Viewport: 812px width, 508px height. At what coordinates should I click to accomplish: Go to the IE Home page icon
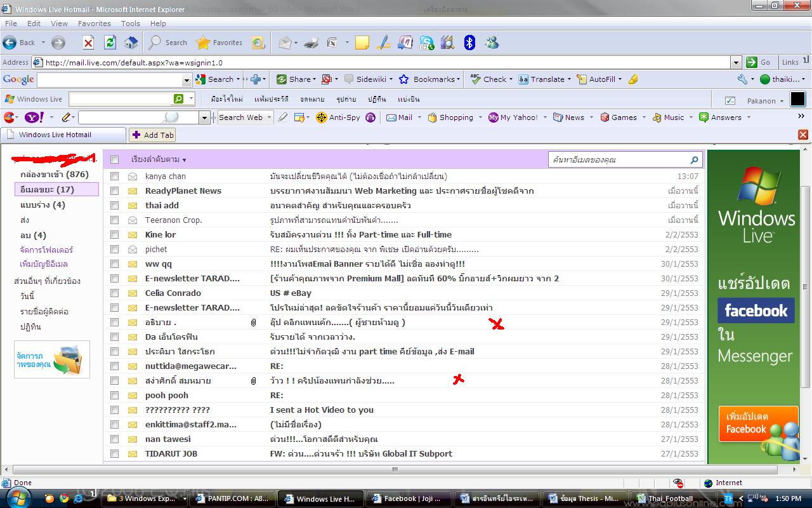click(x=131, y=43)
